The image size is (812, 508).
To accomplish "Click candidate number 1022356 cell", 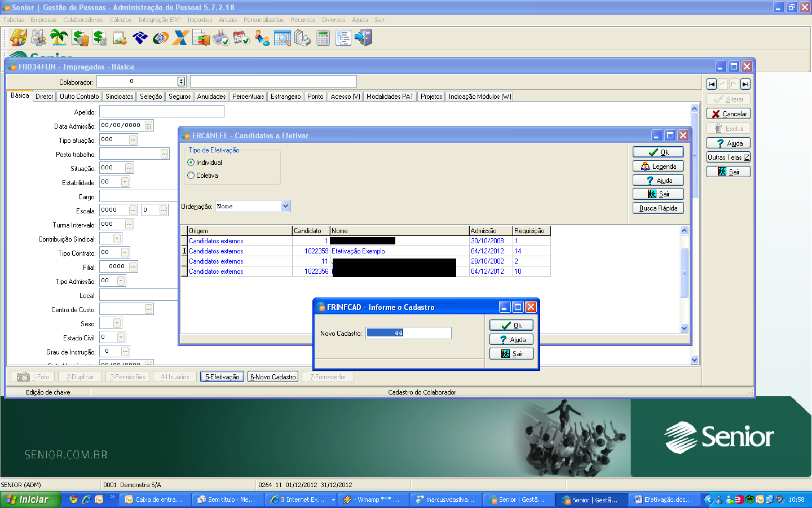I will (x=311, y=271).
